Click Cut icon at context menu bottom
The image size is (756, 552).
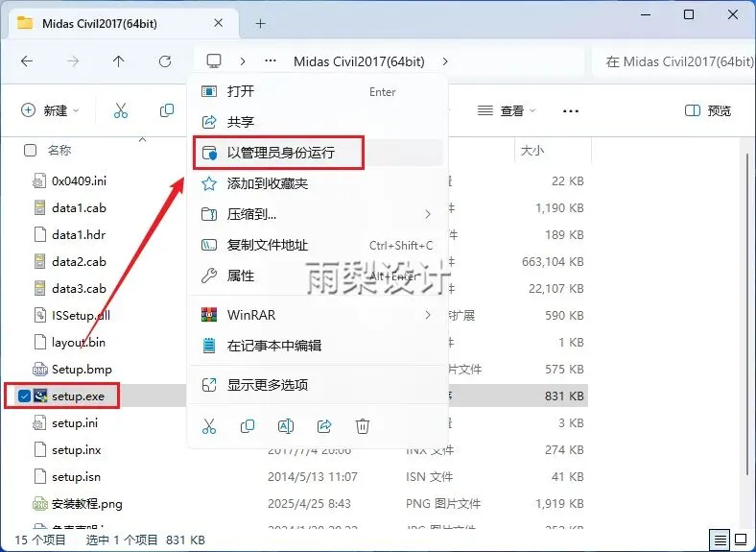[x=209, y=426]
